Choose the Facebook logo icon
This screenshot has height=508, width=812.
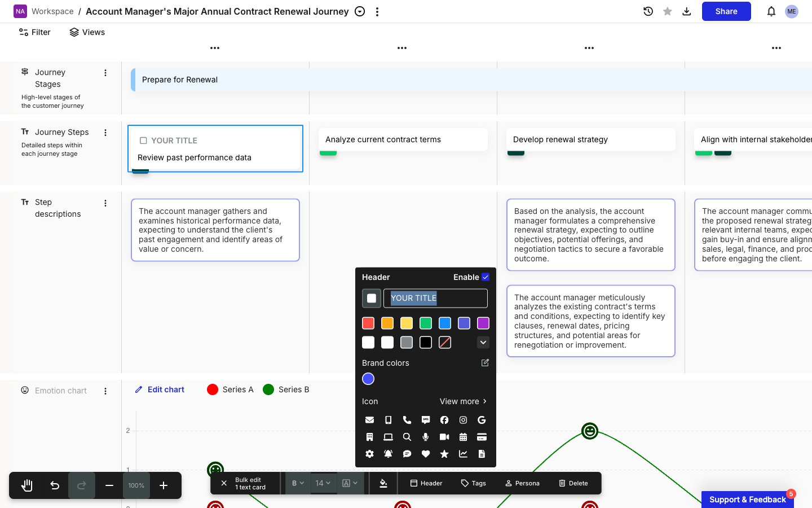tap(444, 420)
